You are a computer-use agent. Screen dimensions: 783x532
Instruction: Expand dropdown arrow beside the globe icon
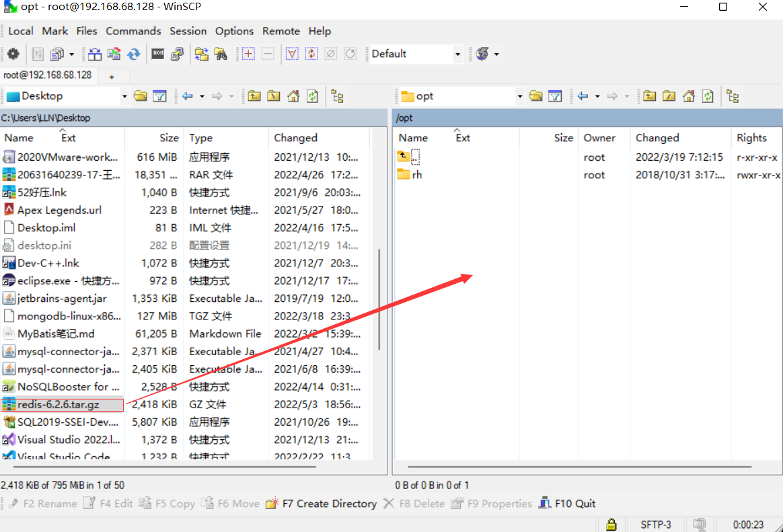(x=496, y=54)
